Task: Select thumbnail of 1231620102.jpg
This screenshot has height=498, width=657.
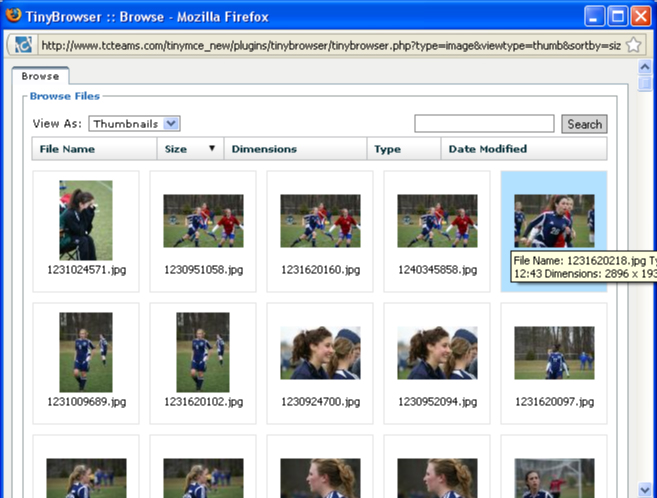Action: coord(203,352)
